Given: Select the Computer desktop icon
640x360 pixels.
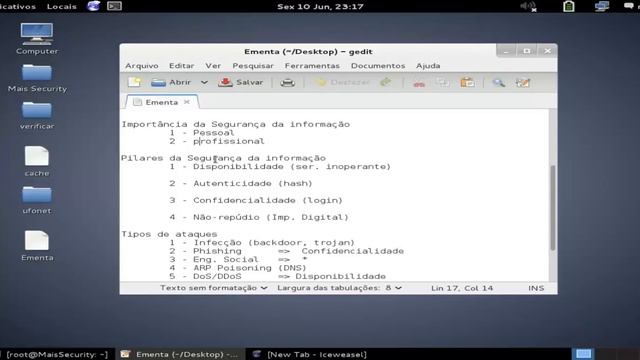Looking at the screenshot, I should click(37, 39).
